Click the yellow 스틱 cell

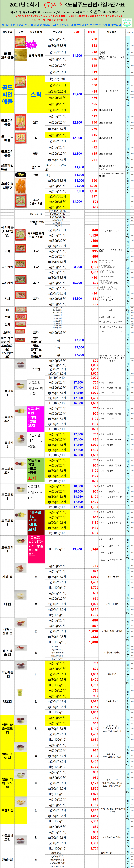coord(36,94)
